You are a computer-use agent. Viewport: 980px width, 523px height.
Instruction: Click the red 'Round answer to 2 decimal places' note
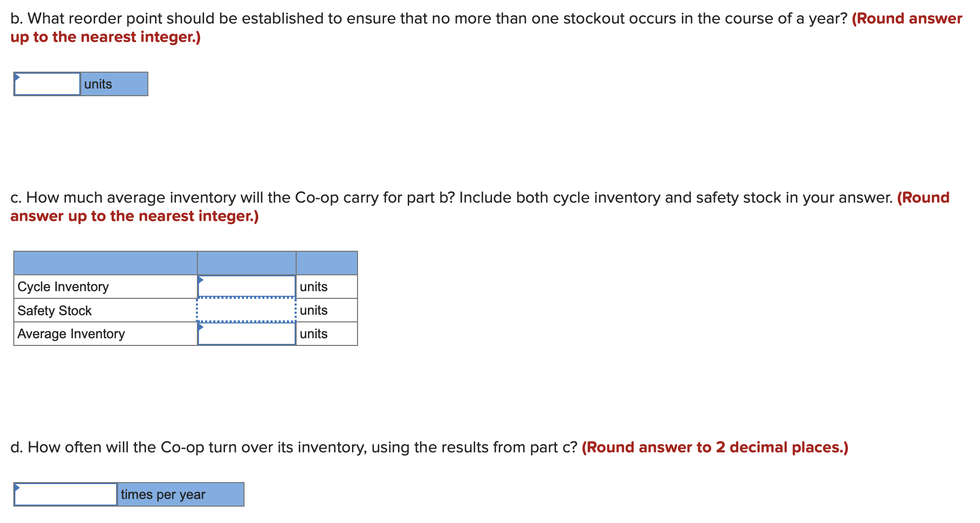click(715, 447)
